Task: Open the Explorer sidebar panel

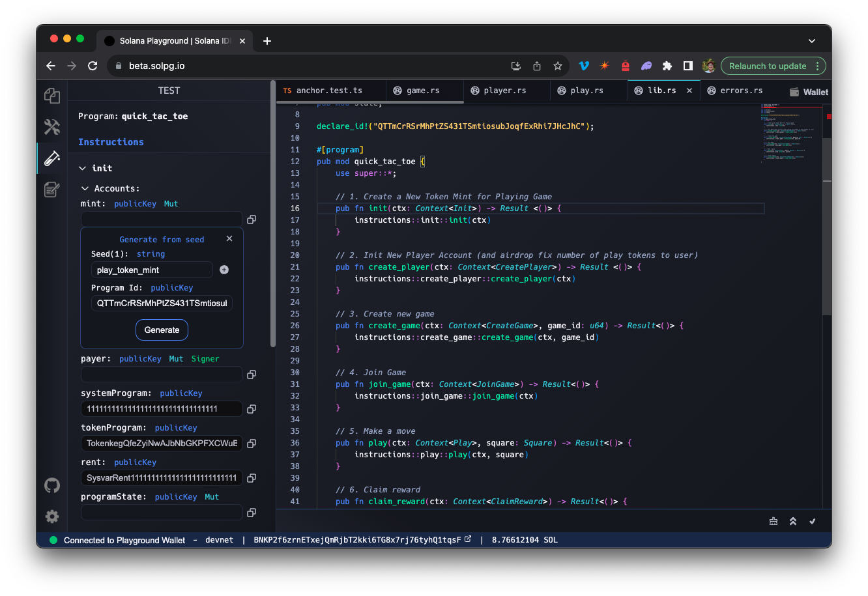Action: (52, 96)
